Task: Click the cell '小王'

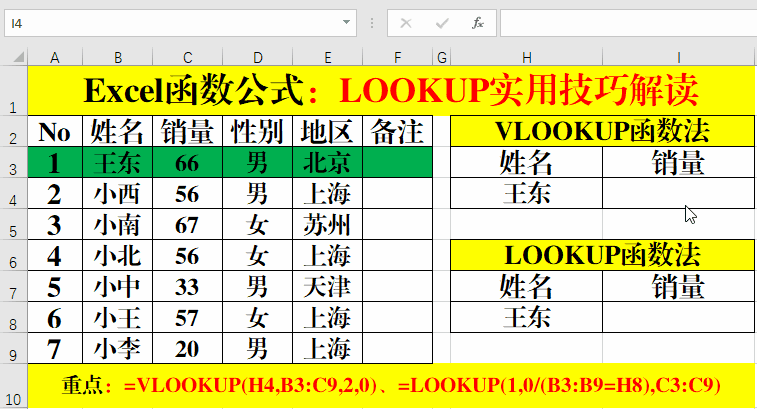Action: pyautogui.click(x=118, y=317)
